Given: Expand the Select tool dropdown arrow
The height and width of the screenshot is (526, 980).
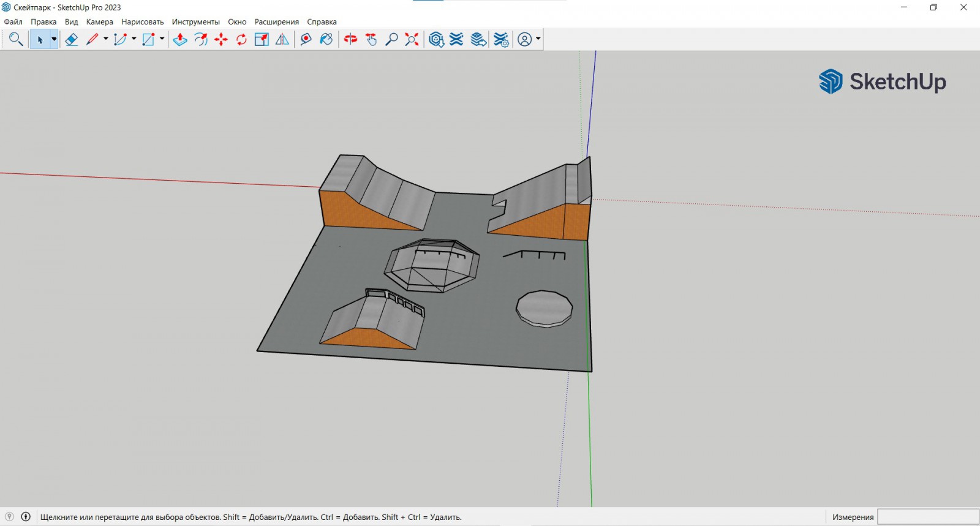Looking at the screenshot, I should pyautogui.click(x=54, y=40).
